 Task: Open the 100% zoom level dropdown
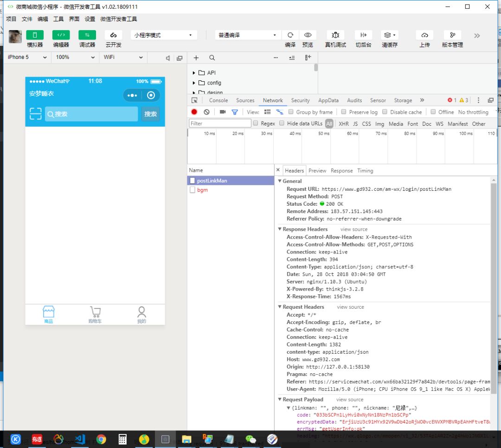(x=75, y=57)
